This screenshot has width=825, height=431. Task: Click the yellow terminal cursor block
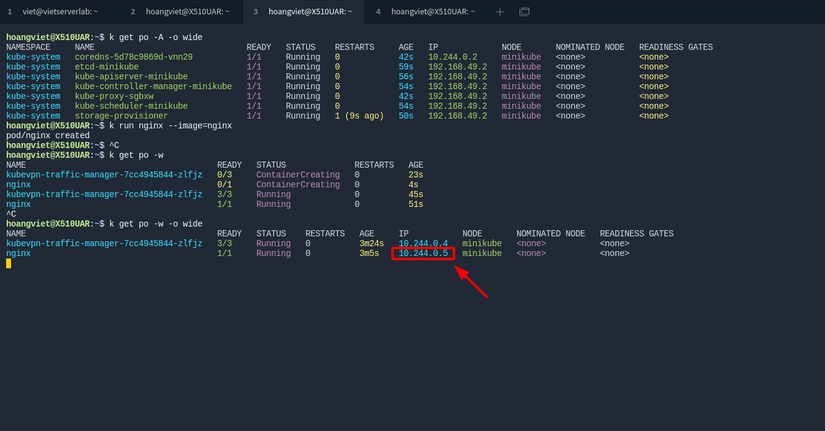click(8, 263)
